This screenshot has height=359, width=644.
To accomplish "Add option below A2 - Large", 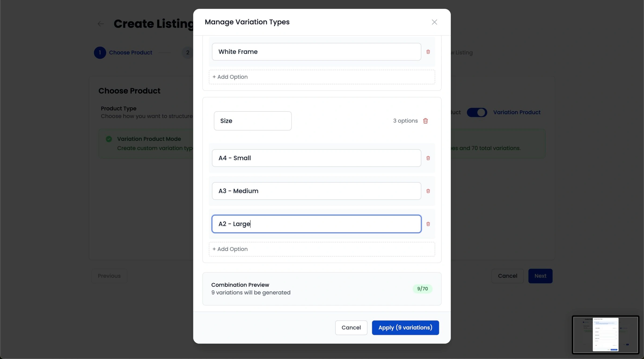I will click(321, 249).
